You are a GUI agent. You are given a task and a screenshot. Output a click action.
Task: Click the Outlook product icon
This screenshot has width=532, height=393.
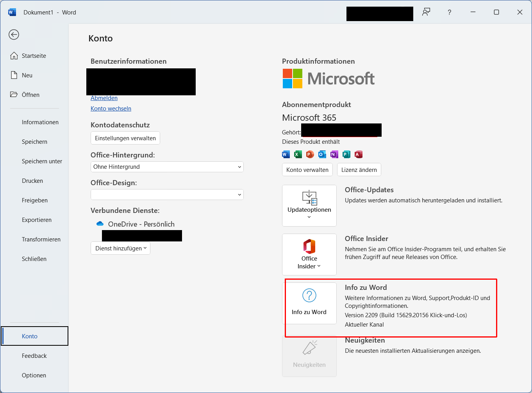tap(322, 154)
